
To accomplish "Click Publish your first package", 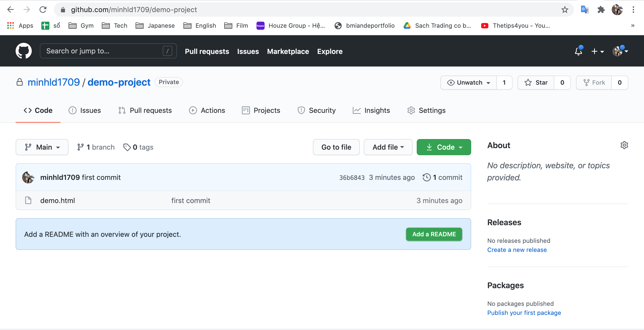I will (524, 313).
